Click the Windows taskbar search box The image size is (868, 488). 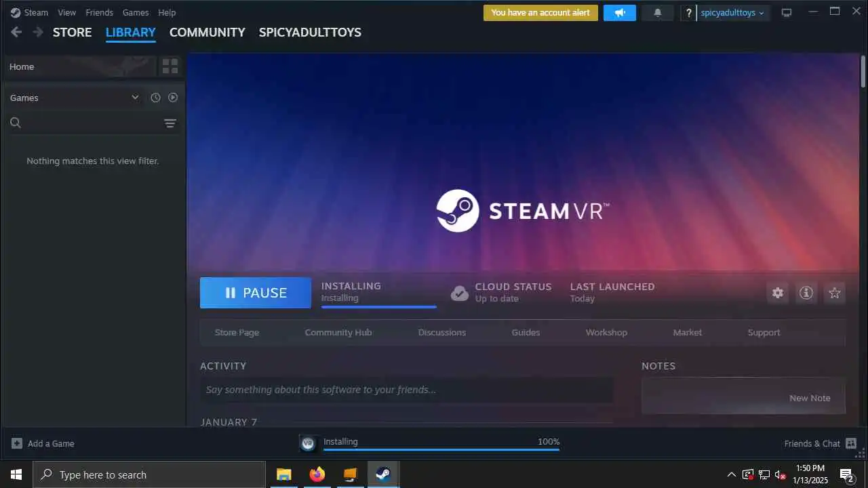[x=149, y=474]
